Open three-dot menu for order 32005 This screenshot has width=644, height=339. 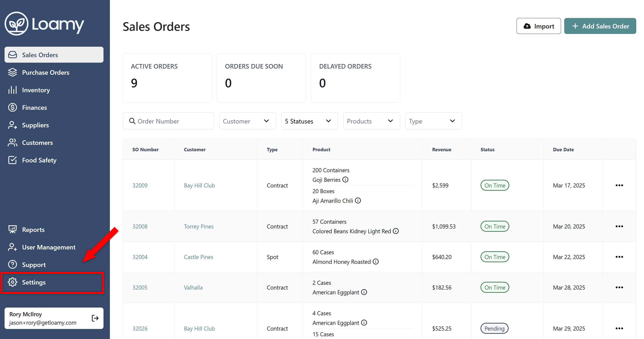click(x=619, y=287)
